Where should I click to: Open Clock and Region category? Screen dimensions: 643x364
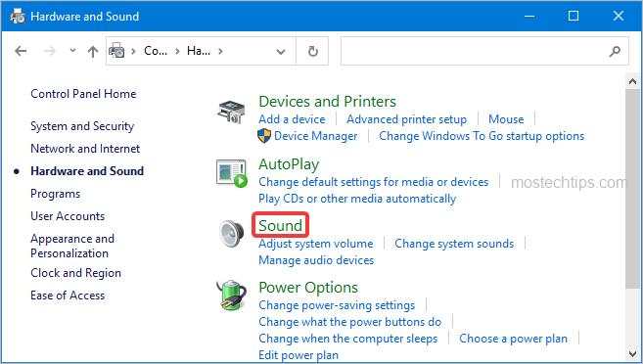click(76, 273)
